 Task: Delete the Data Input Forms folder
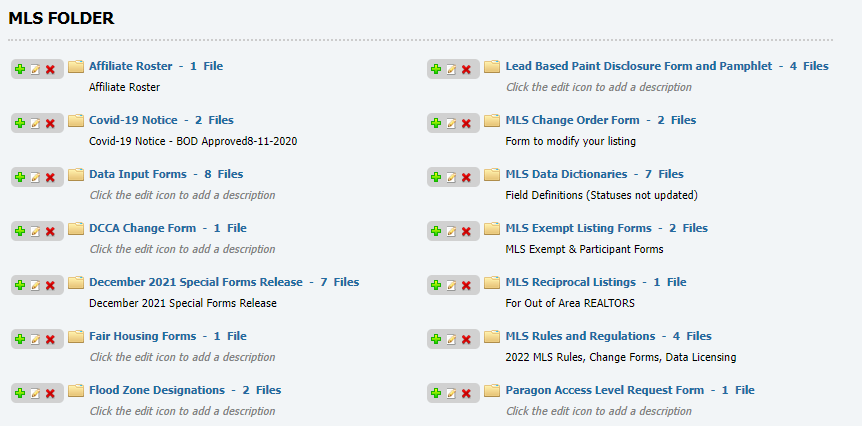[x=50, y=177]
